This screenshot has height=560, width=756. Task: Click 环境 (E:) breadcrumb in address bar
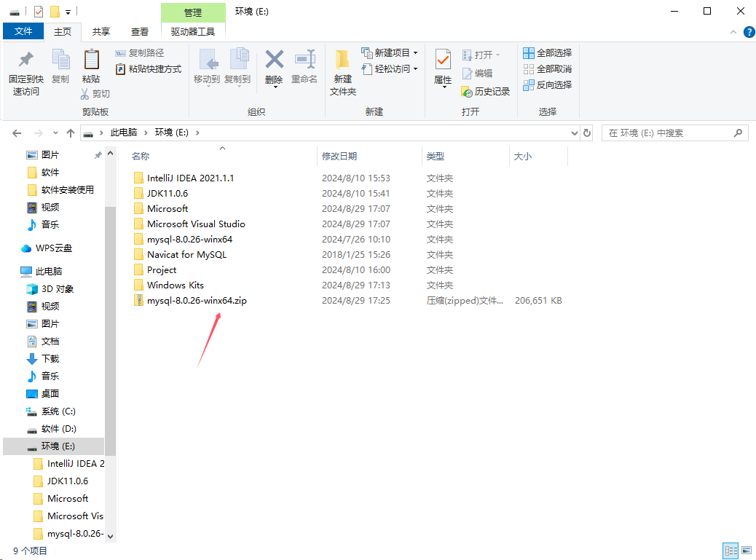tap(172, 133)
